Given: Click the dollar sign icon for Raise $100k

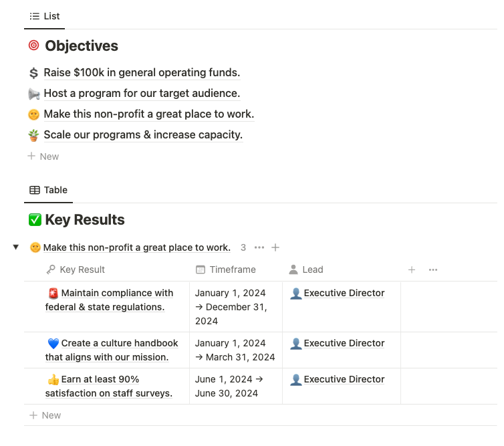Looking at the screenshot, I should coord(33,73).
